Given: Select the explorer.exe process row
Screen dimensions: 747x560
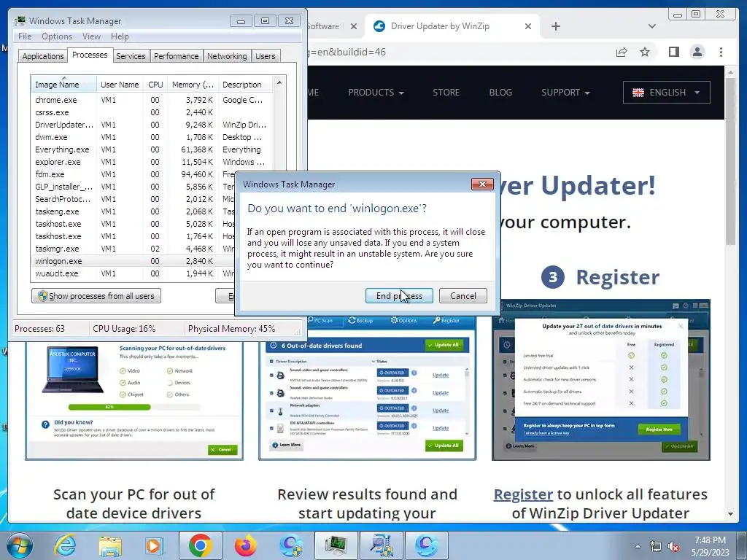Looking at the screenshot, I should (152, 162).
